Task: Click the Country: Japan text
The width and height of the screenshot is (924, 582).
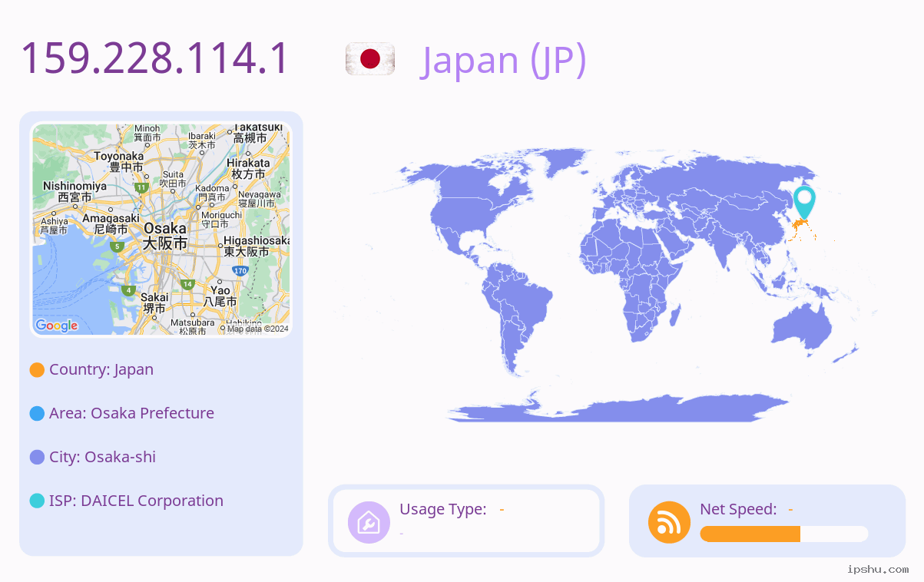Action: coord(101,369)
